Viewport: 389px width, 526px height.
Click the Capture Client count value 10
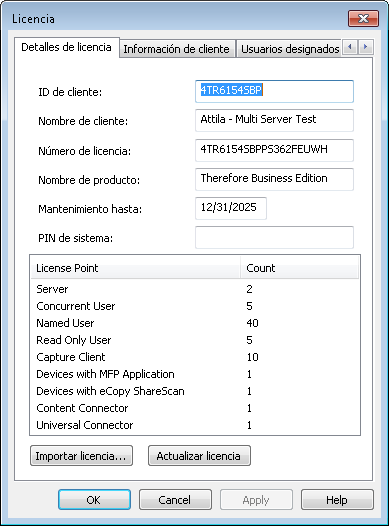pos(253,357)
